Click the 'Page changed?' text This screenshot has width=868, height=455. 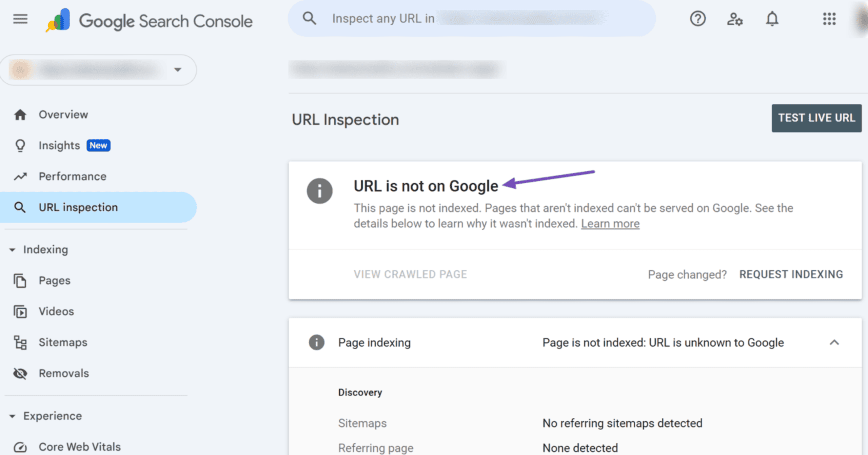pyautogui.click(x=687, y=275)
